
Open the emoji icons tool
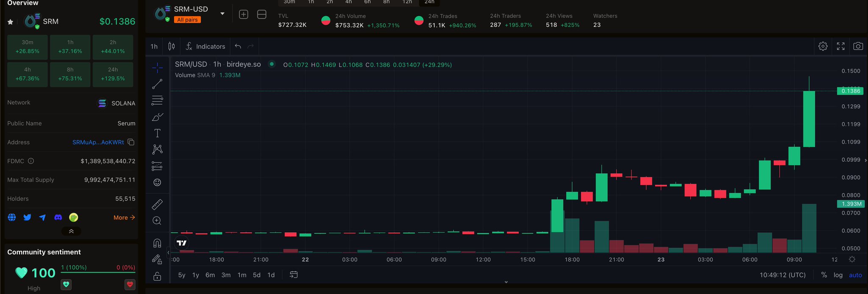157,182
